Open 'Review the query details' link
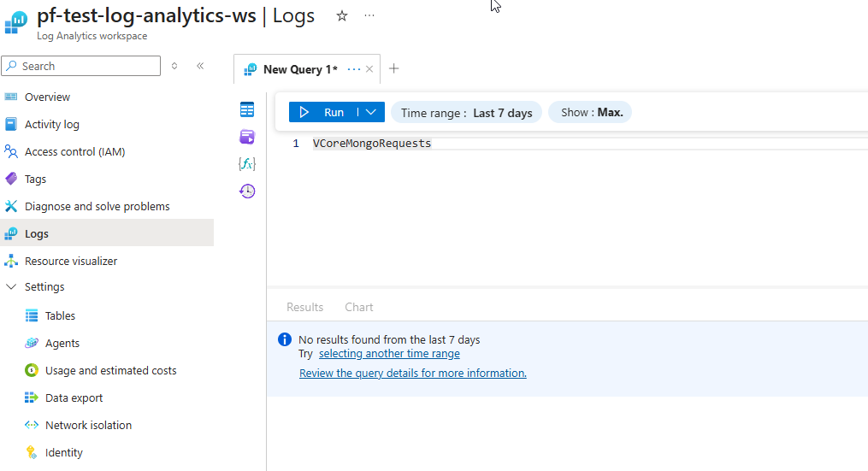This screenshot has width=868, height=471. point(413,373)
